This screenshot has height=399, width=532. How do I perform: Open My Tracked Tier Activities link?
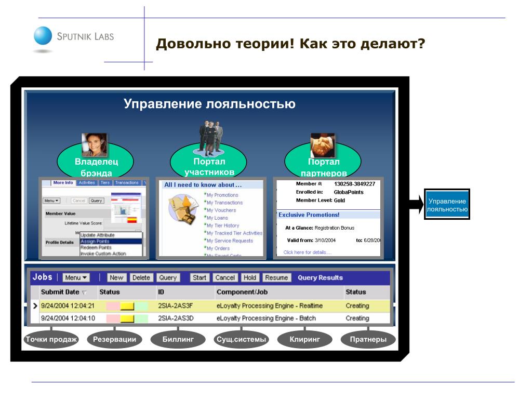tap(234, 233)
